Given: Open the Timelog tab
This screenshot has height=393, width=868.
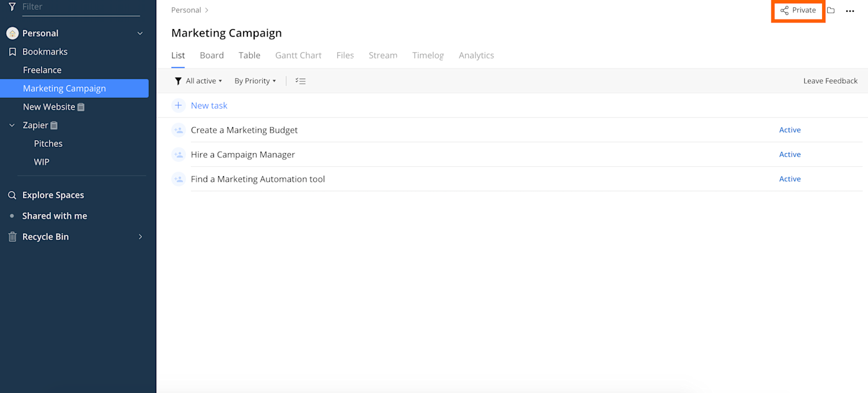Looking at the screenshot, I should click(x=428, y=55).
